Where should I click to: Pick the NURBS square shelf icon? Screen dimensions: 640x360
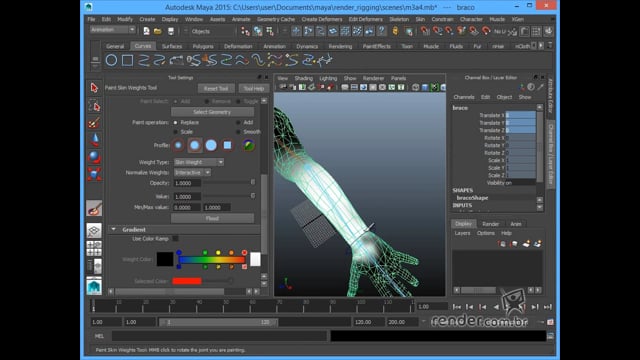coord(127,60)
